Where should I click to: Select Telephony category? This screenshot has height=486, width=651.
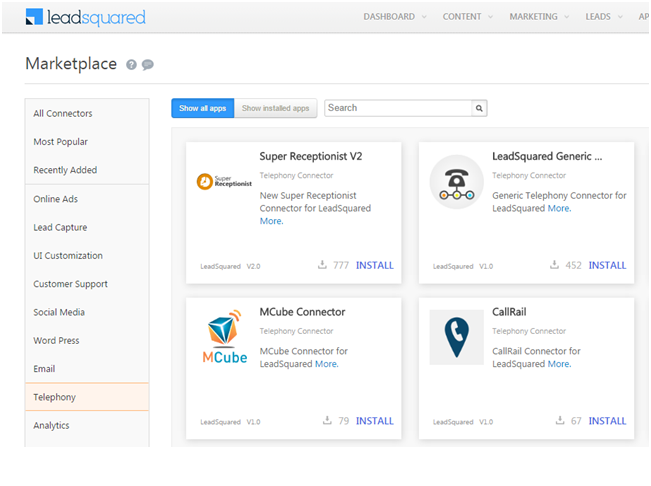coord(87,397)
